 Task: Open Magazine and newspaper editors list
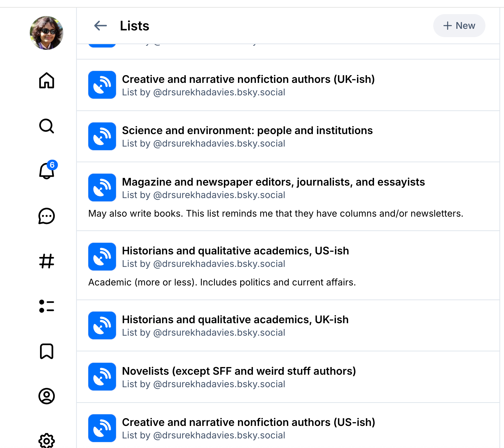point(273,182)
